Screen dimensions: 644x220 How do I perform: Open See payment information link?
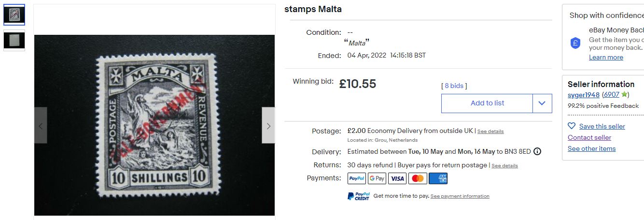[x=460, y=196]
